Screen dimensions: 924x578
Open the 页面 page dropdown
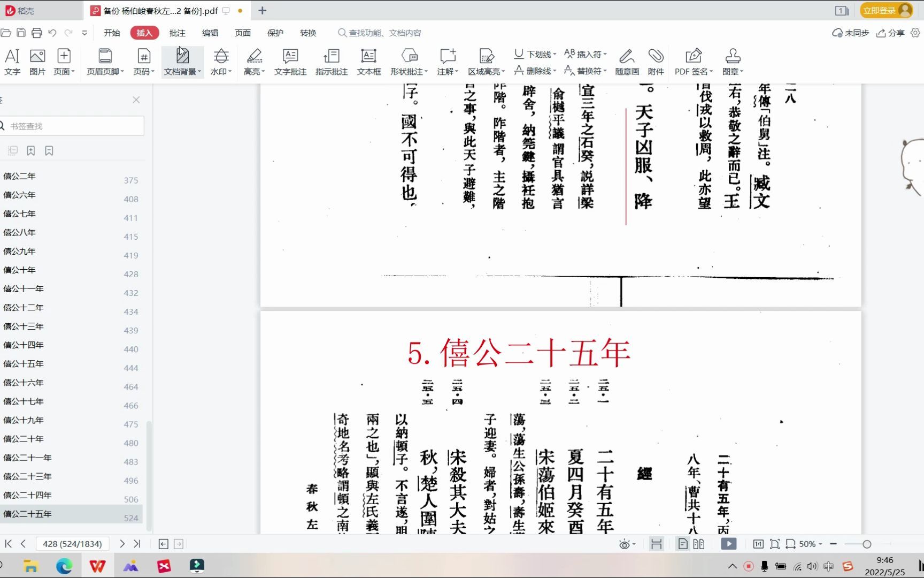[64, 62]
